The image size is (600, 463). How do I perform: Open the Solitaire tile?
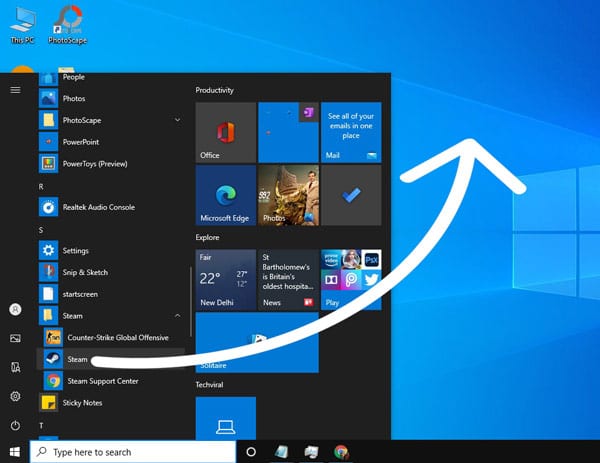(257, 342)
